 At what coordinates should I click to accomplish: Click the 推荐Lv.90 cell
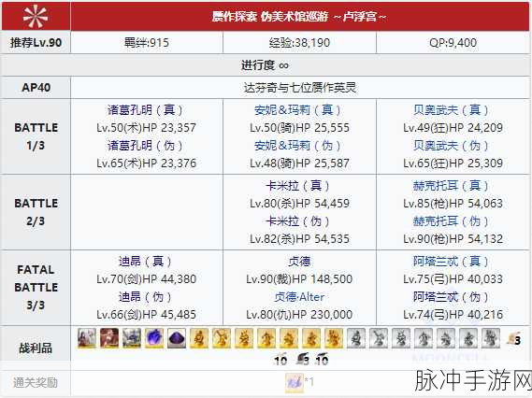click(x=36, y=42)
